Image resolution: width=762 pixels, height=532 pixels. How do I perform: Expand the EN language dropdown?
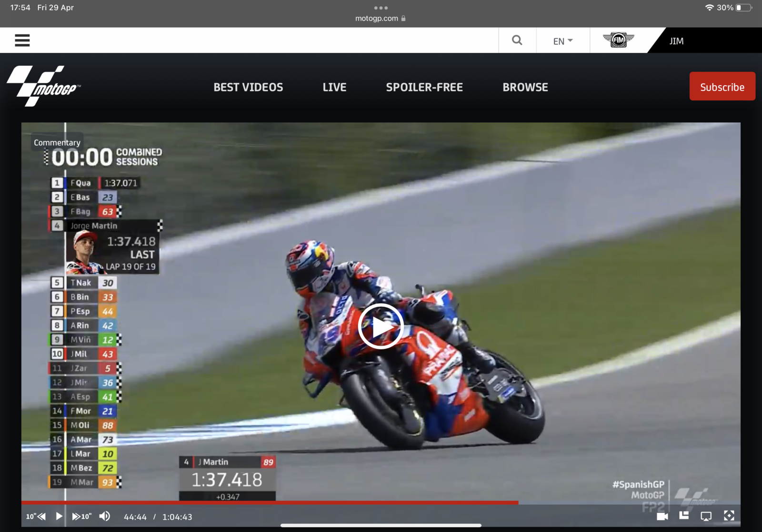tap(563, 41)
